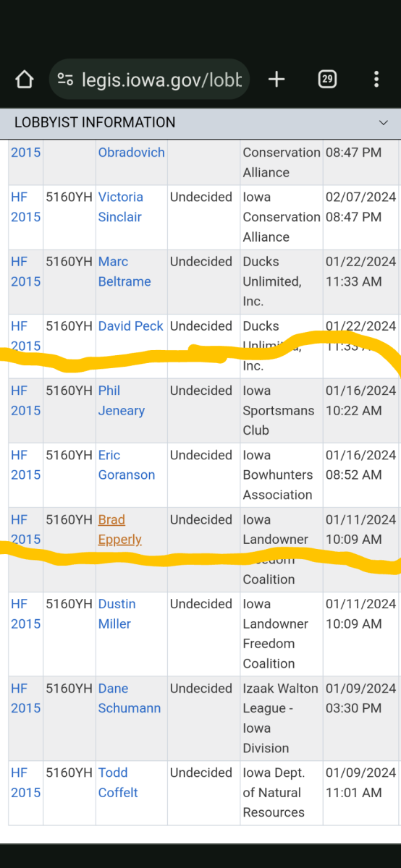The height and width of the screenshot is (868, 401).
Task: Open the tab switcher showing 29
Action: 327,80
